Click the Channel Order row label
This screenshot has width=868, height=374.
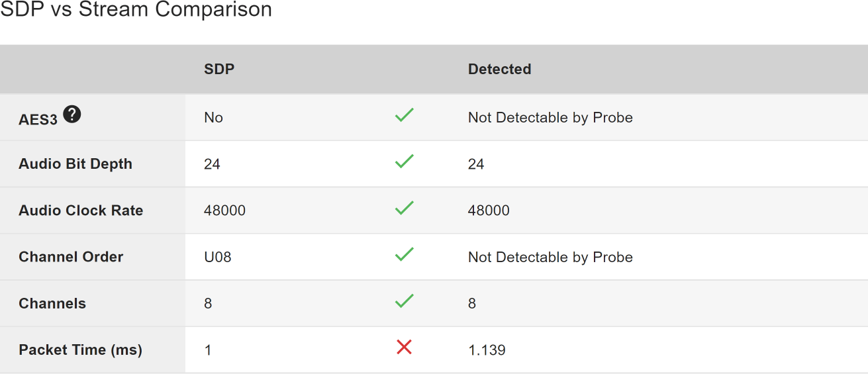point(71,257)
